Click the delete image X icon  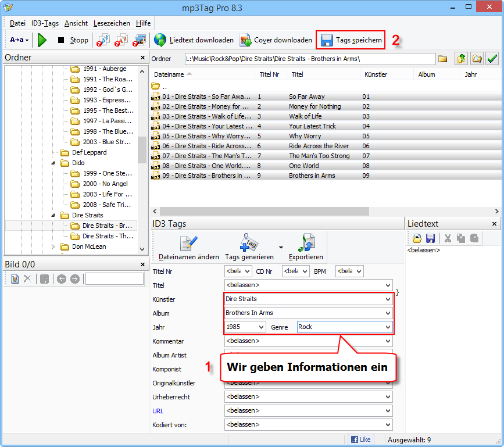(x=28, y=278)
